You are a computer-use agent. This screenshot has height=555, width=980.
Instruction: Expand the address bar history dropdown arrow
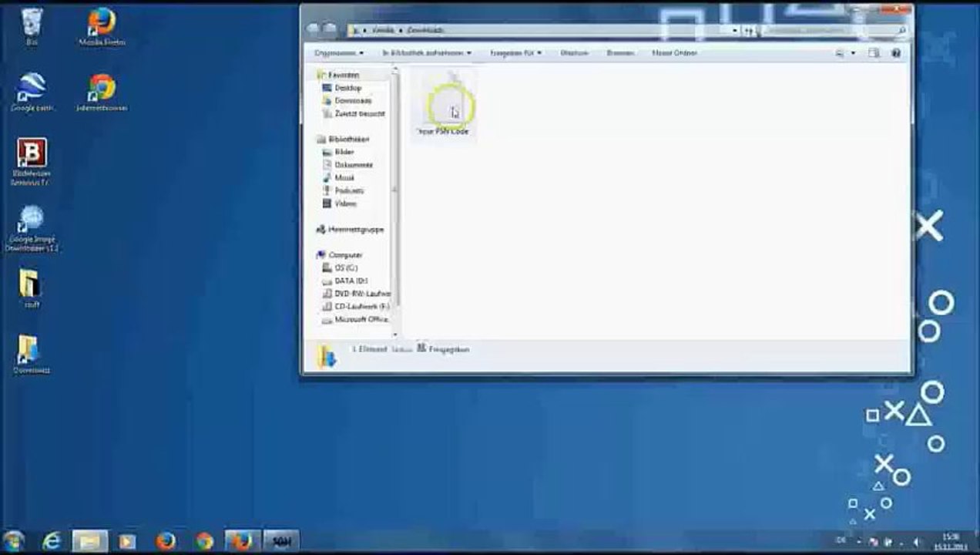pos(736,30)
